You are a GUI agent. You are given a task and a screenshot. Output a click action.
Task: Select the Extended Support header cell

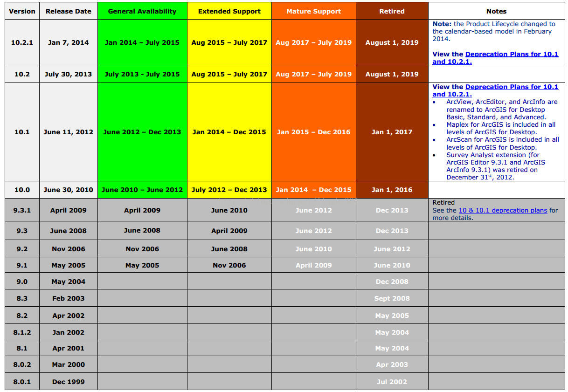[229, 11]
